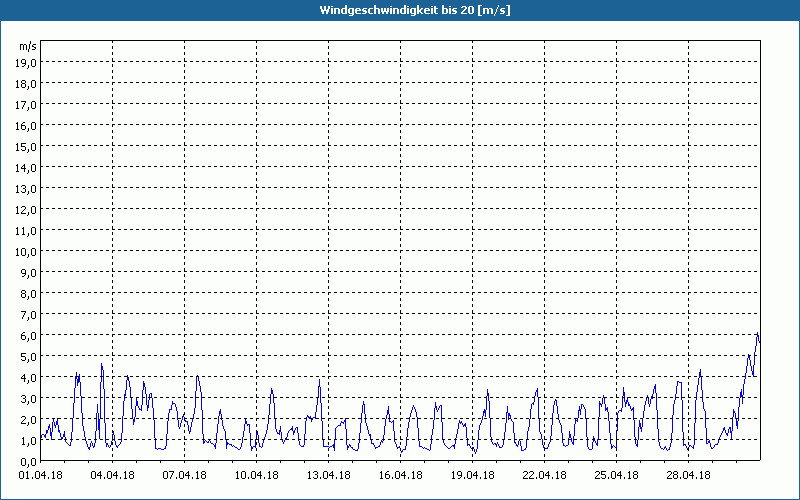Image resolution: width=800 pixels, height=500 pixels.
Task: Click the 10,0 y-axis label
Action: pos(27,252)
